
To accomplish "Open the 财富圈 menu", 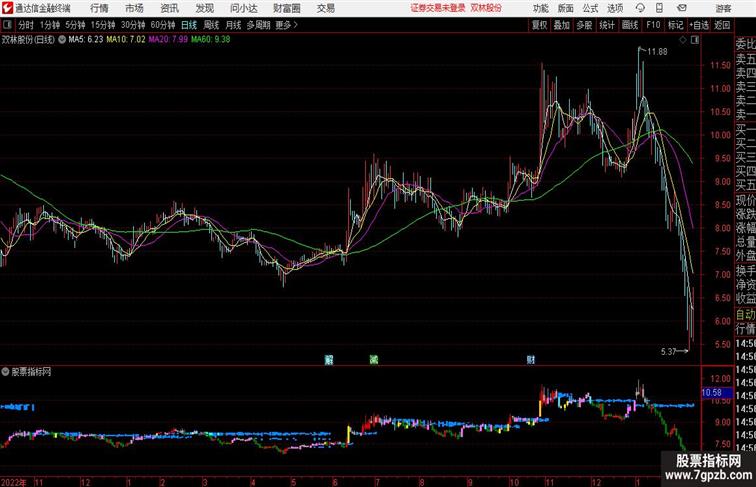I will point(286,8).
